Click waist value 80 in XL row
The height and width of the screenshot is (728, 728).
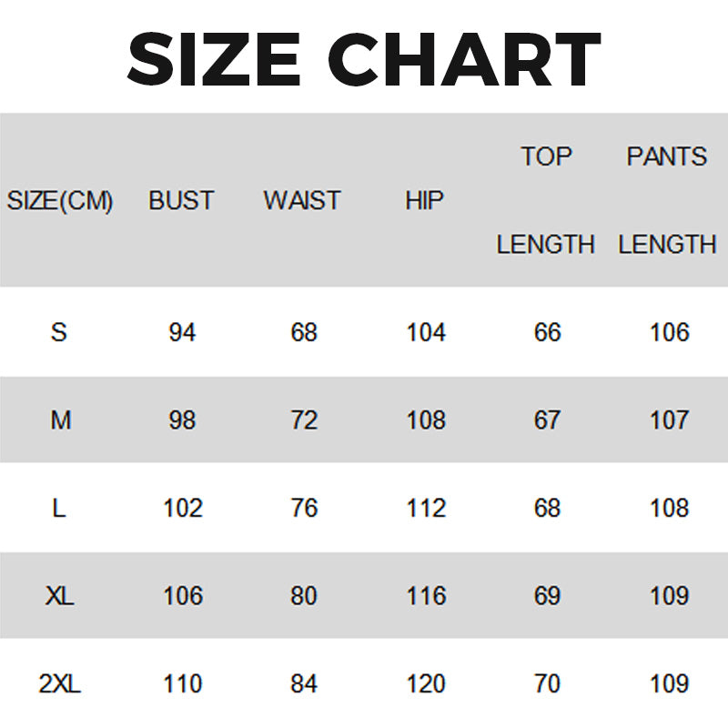[304, 596]
